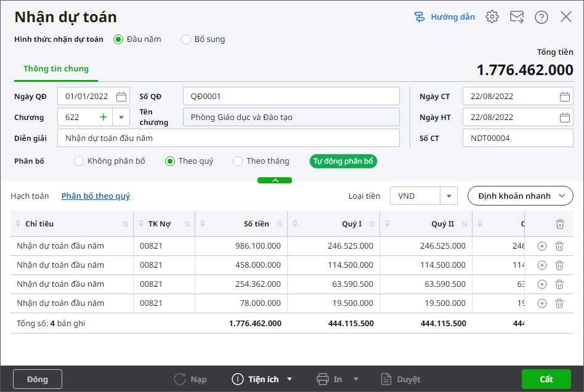Select the 986.100.000 amount cell

[241, 246]
